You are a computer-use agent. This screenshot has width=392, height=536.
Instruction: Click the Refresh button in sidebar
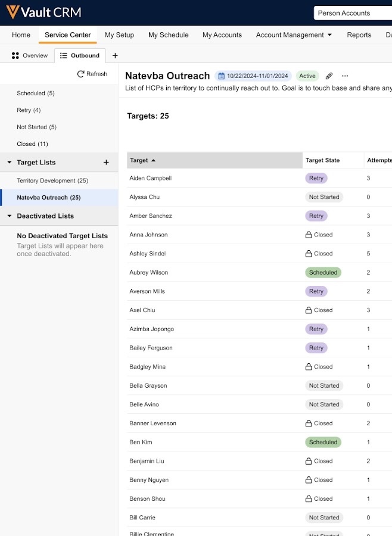tap(92, 74)
